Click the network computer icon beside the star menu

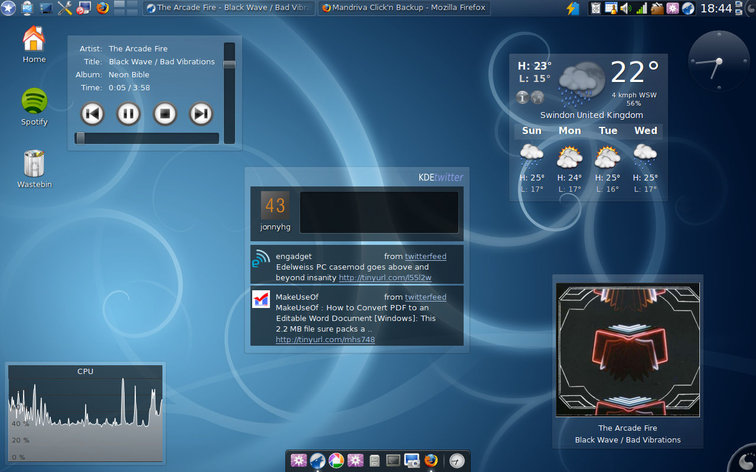click(27, 8)
